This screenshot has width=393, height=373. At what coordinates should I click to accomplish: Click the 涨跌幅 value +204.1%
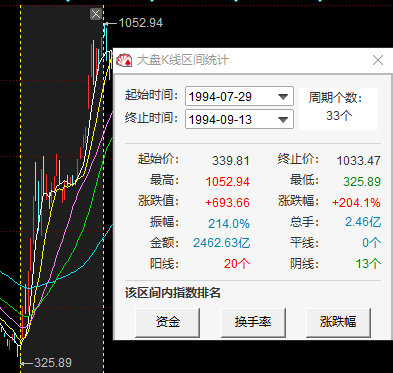click(x=356, y=203)
